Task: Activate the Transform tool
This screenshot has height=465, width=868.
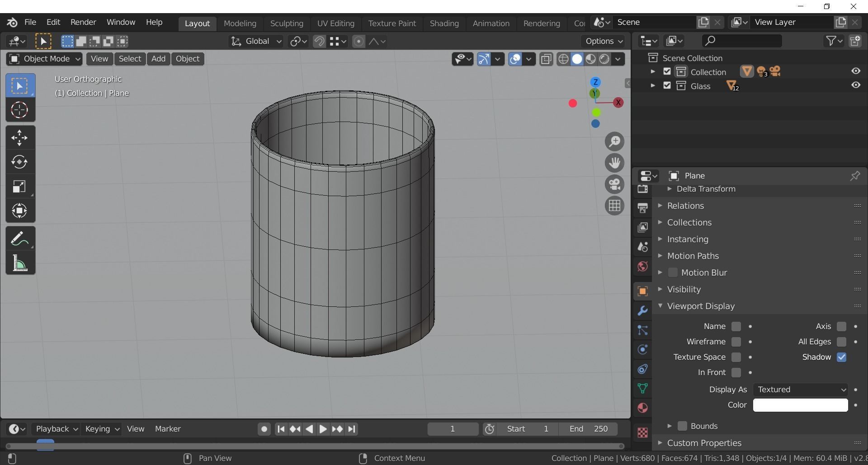Action: click(20, 211)
